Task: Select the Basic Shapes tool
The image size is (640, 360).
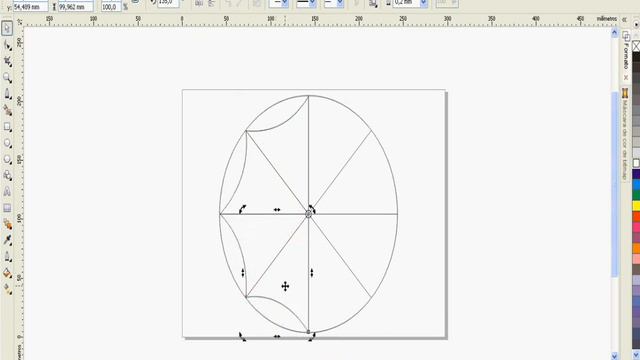Action: [7, 176]
